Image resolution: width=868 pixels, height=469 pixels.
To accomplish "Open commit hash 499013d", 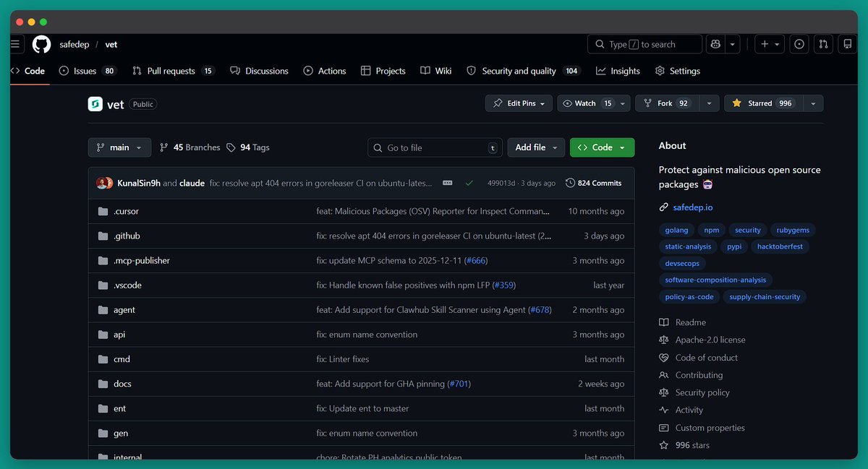I will pos(501,184).
